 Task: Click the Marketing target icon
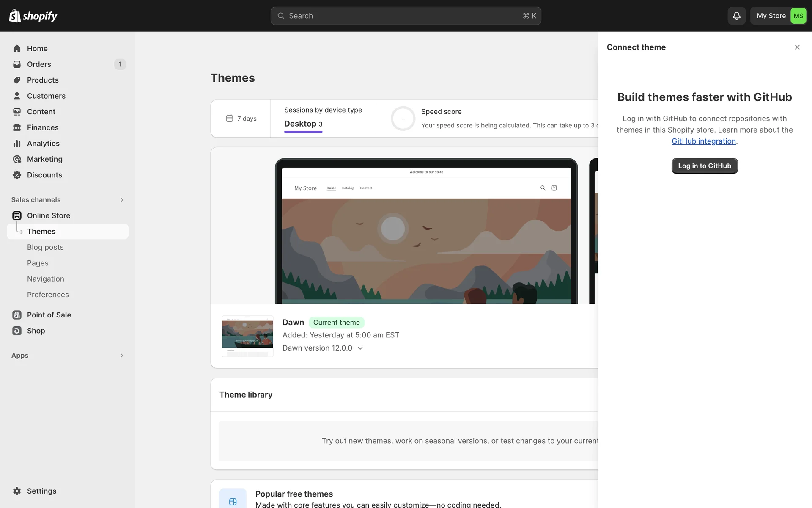[17, 159]
